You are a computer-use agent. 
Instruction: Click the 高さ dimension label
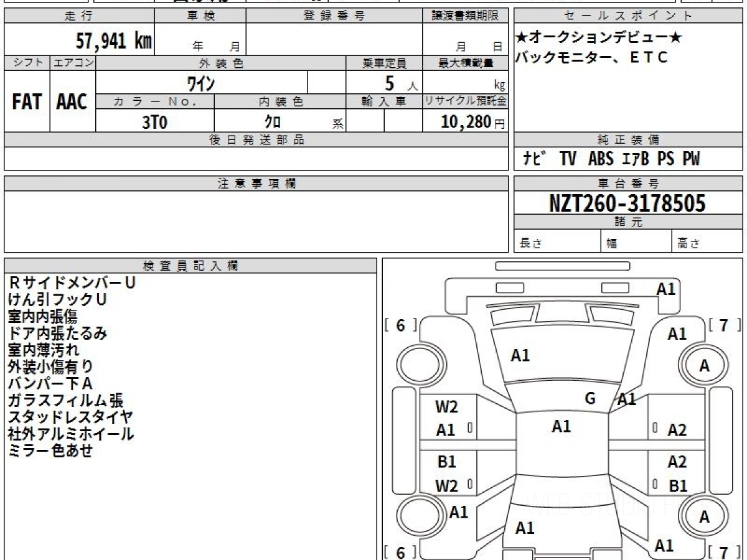pos(688,244)
